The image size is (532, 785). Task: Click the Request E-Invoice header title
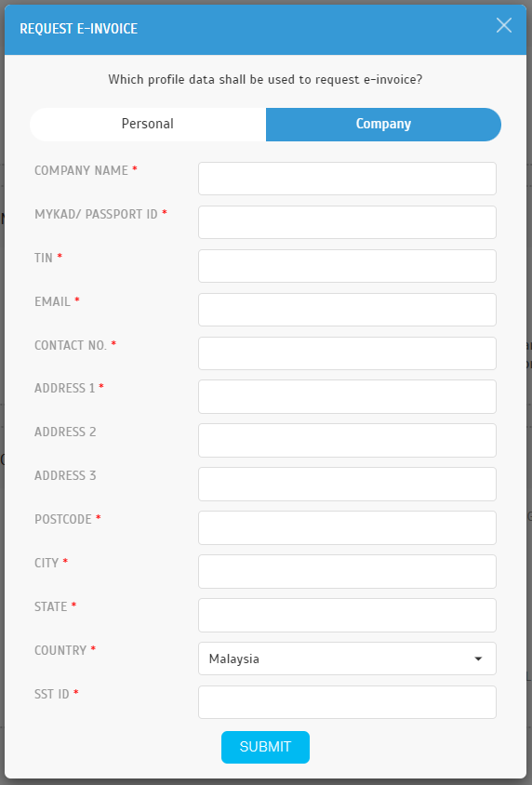point(78,29)
